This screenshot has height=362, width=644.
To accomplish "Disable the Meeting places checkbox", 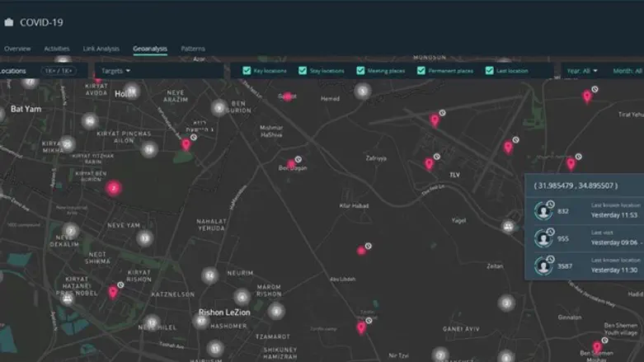I will pyautogui.click(x=361, y=71).
